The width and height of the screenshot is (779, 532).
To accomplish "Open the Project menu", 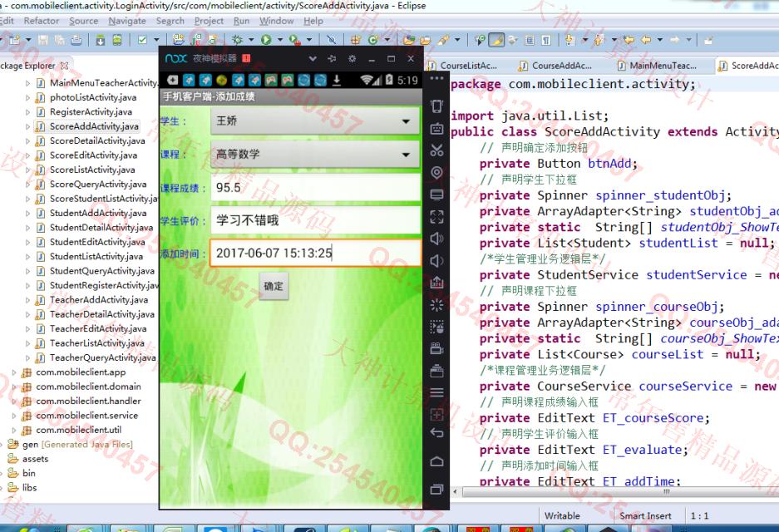I will coord(209,21).
